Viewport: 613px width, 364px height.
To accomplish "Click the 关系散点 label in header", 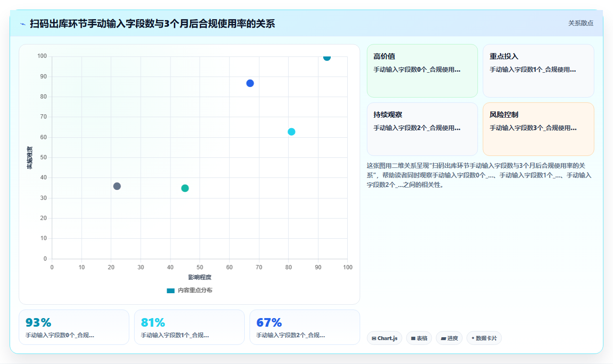I will 581,23.
